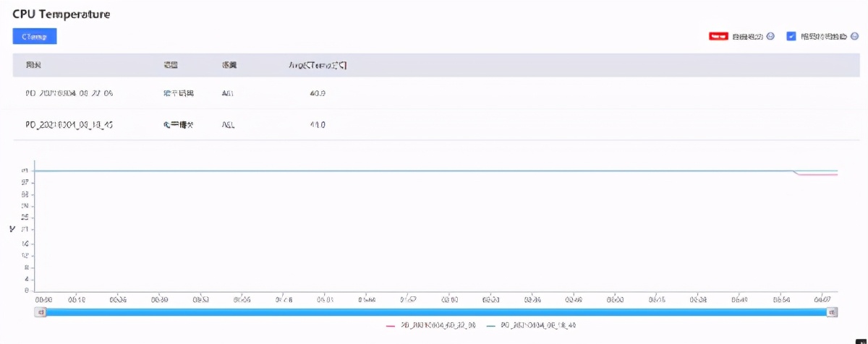Click help icon beside the red New label

(x=770, y=36)
